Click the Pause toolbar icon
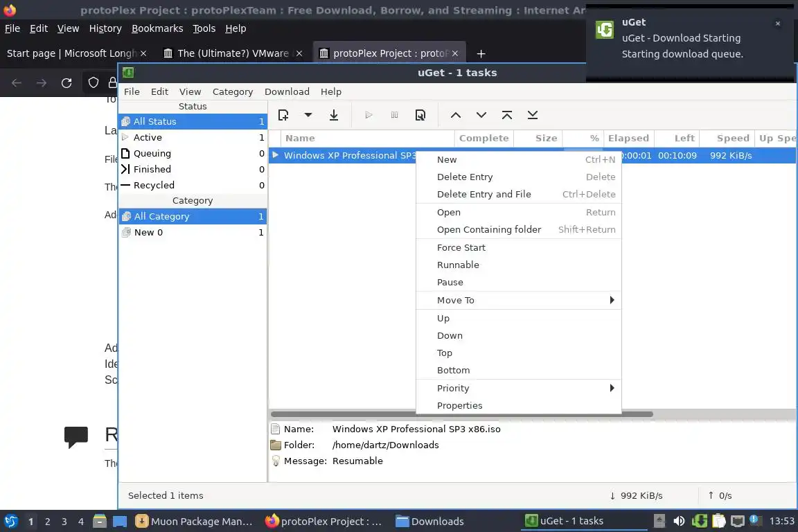 394,115
